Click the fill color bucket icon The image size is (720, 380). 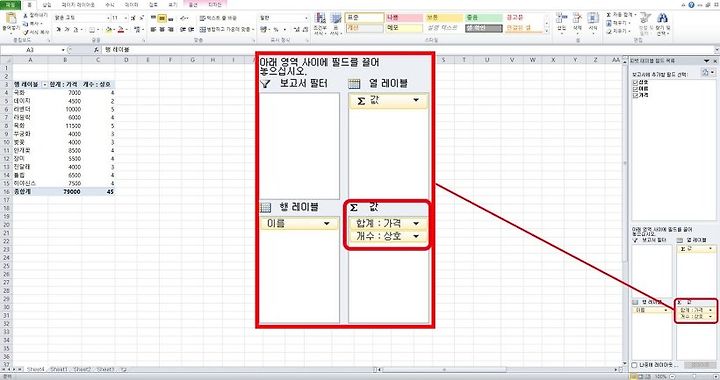109,29
